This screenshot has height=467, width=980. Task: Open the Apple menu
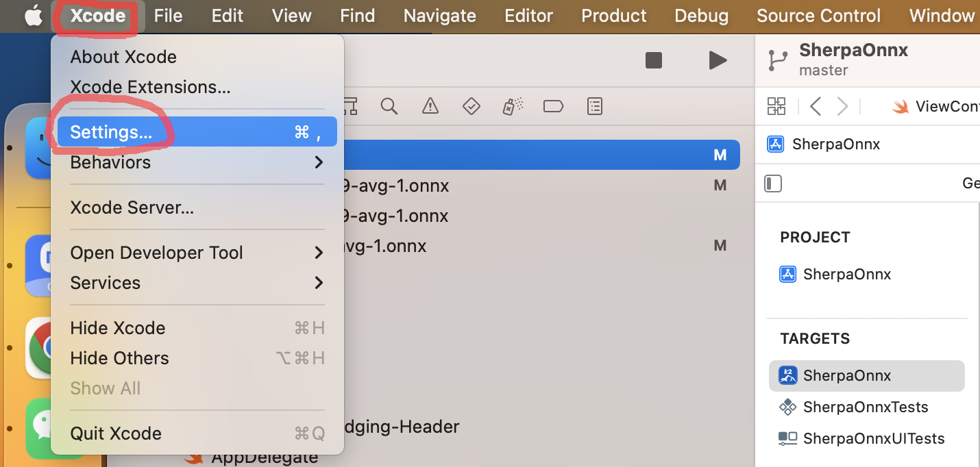[33, 16]
